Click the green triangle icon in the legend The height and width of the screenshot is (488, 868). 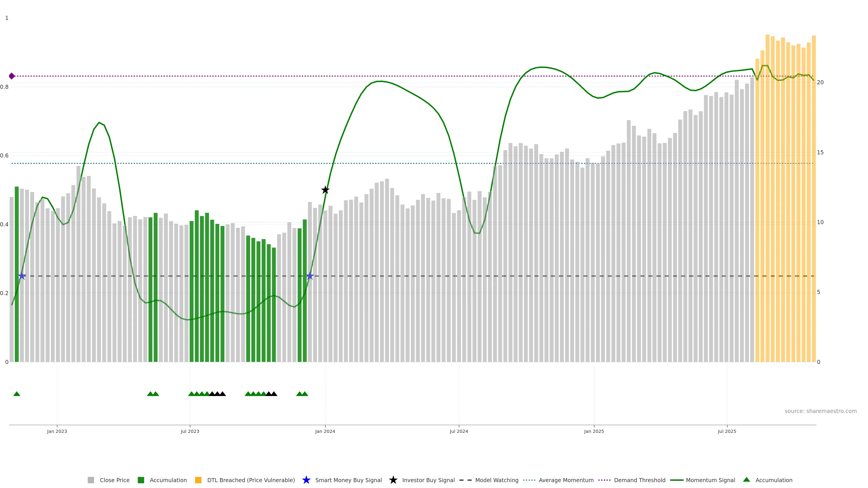tap(746, 480)
